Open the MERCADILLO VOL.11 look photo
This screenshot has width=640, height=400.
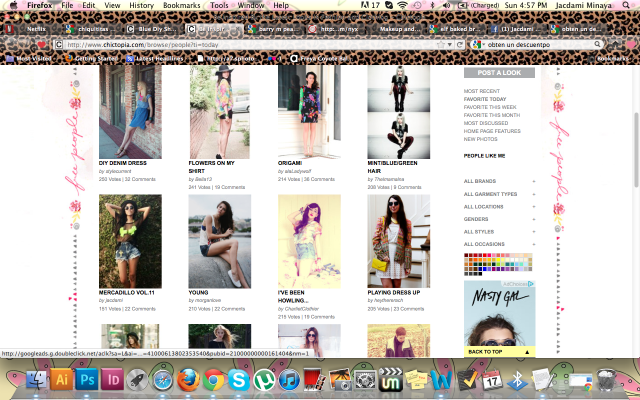130,241
